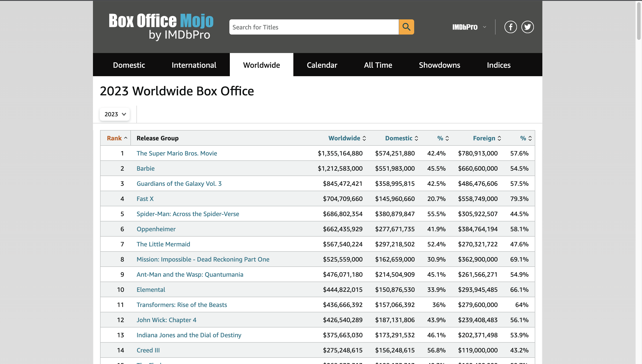Expand the IMDbPro dropdown menu
642x364 pixels.
469,27
